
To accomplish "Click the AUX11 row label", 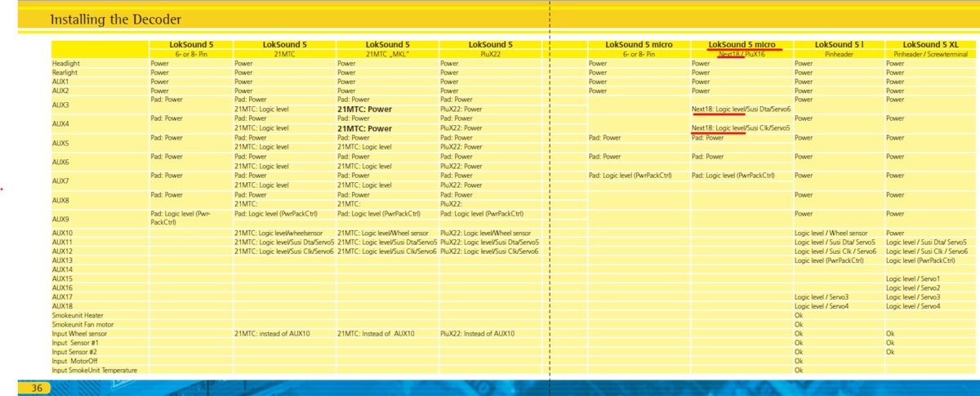I will coord(63,242).
